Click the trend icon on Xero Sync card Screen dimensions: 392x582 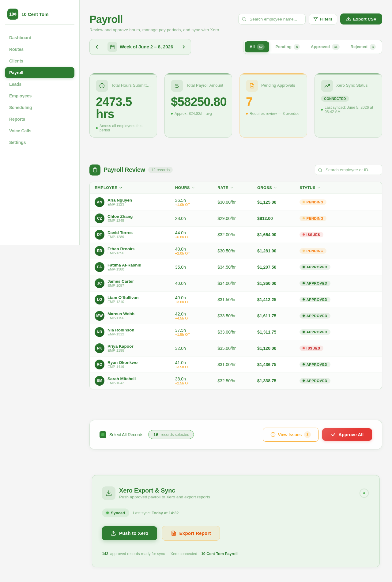click(x=327, y=86)
